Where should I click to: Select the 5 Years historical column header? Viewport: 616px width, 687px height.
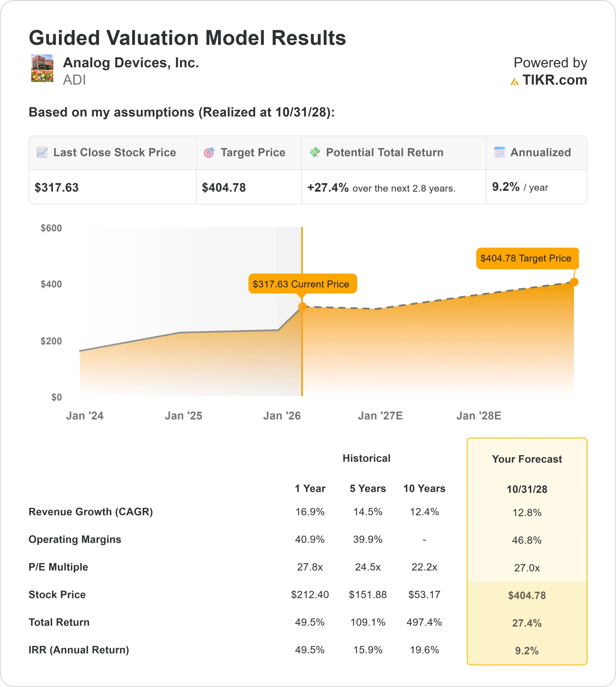[368, 488]
